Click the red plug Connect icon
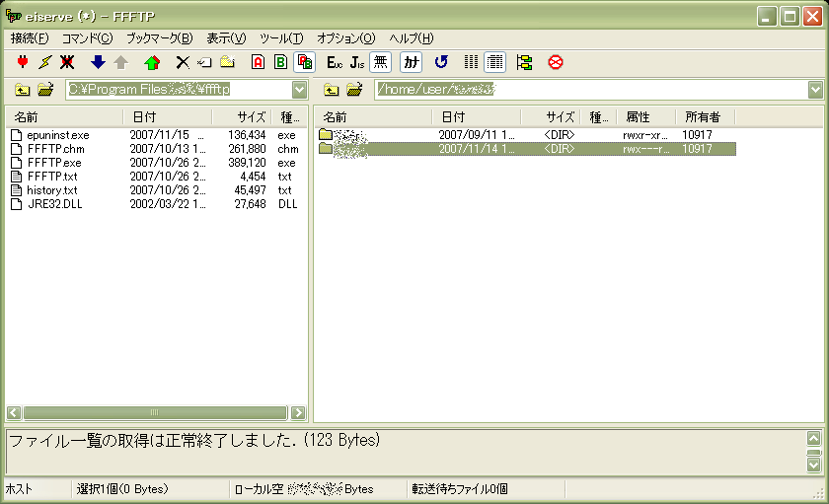The height and width of the screenshot is (504, 829). tap(22, 62)
